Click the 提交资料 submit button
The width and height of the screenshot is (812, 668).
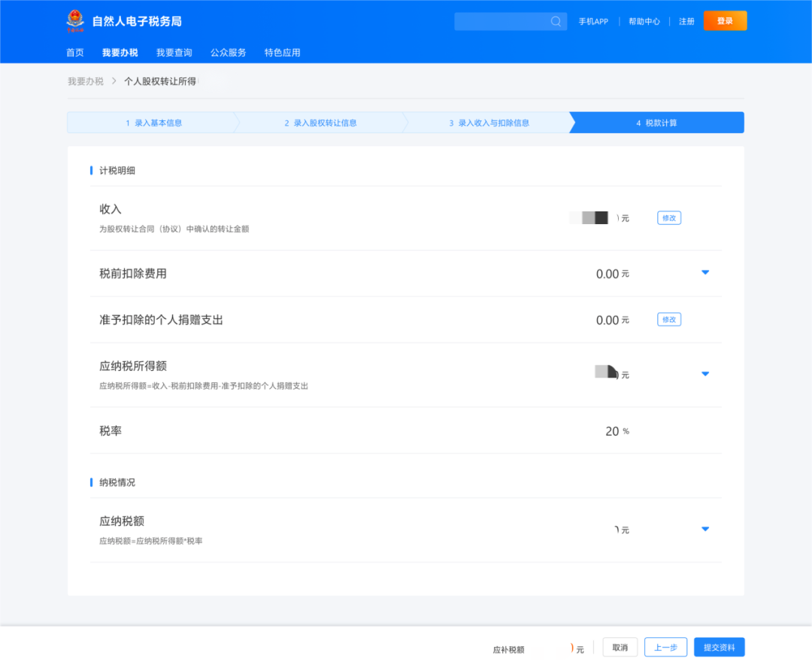point(719,648)
